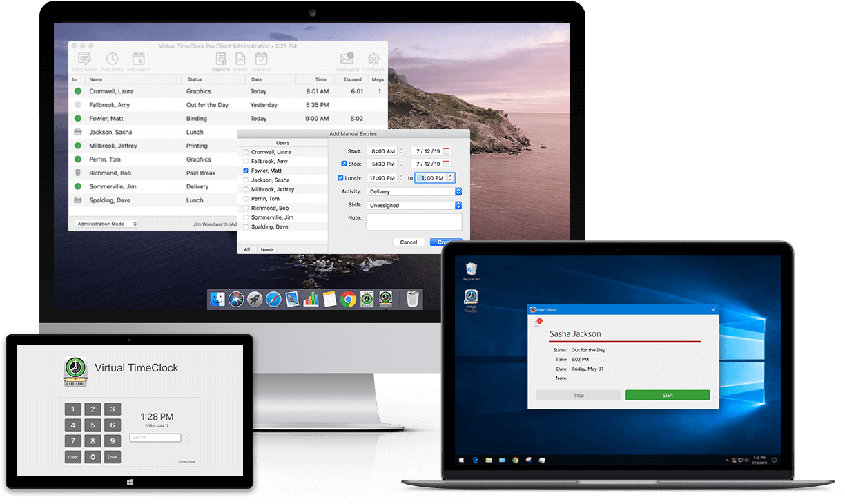Tap the Clear key on the tablet keypad
The image size is (845, 504).
point(73,457)
